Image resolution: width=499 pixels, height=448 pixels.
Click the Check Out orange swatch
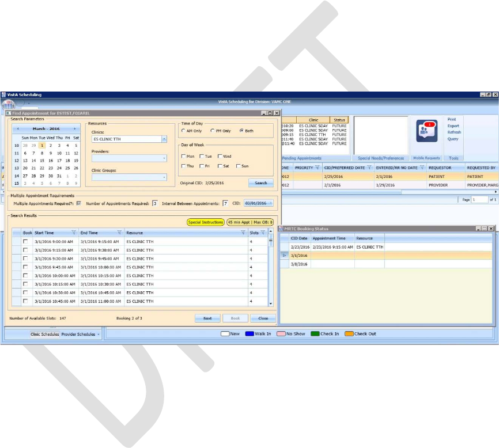(x=349, y=334)
